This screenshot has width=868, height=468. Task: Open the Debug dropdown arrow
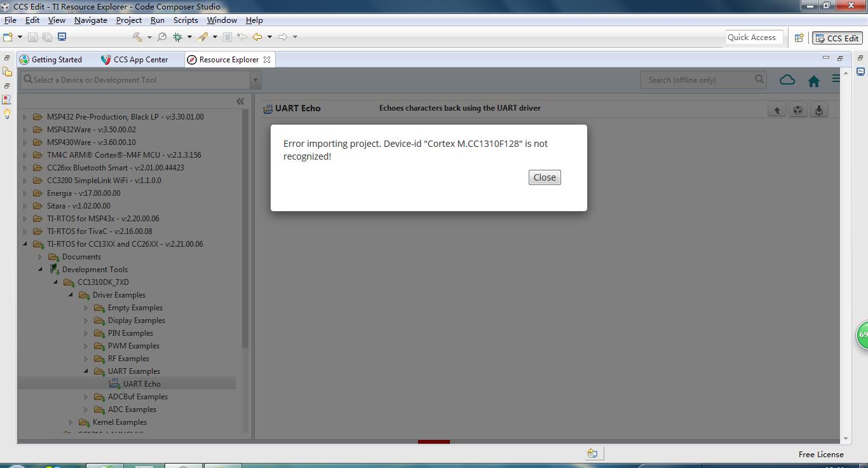pyautogui.click(x=189, y=37)
